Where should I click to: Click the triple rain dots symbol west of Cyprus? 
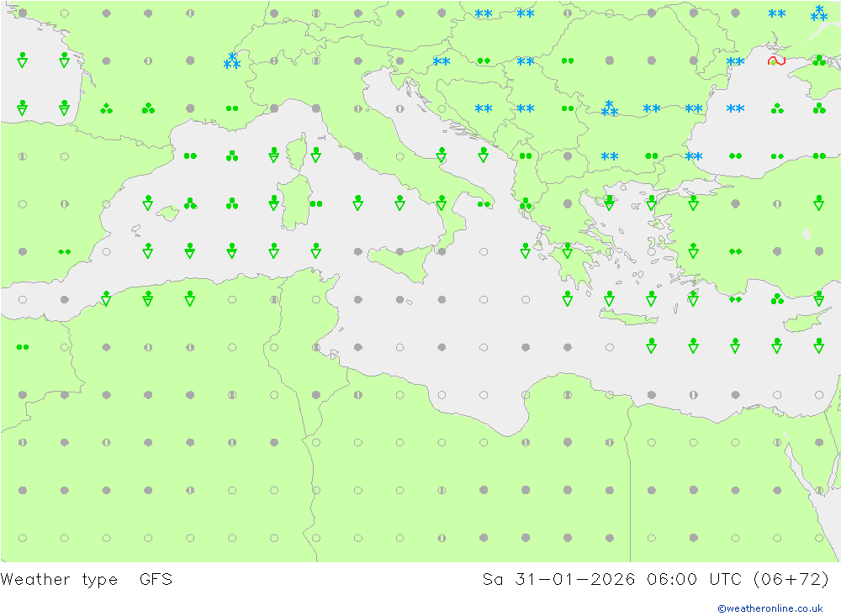pyautogui.click(x=777, y=299)
